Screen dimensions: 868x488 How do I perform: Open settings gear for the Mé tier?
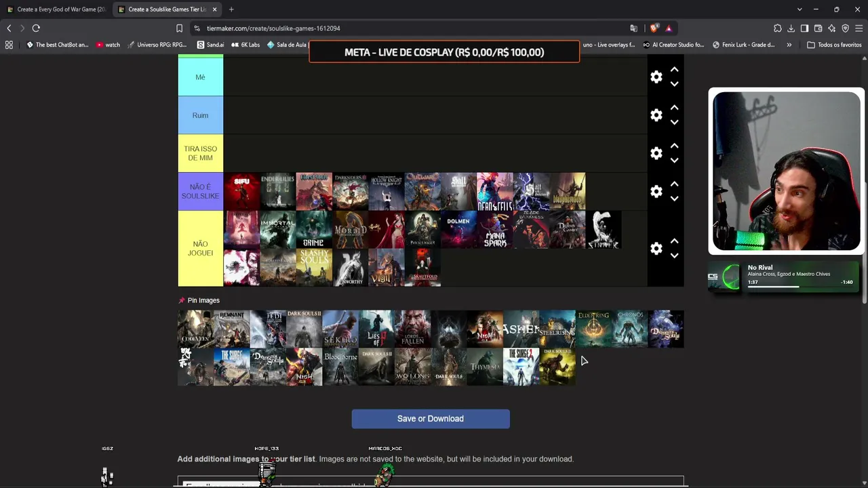pos(656,77)
